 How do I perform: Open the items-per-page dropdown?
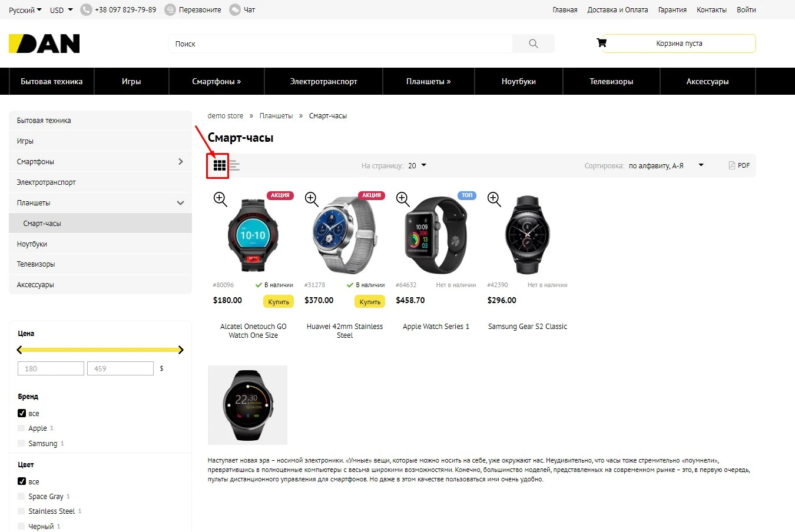[x=417, y=165]
